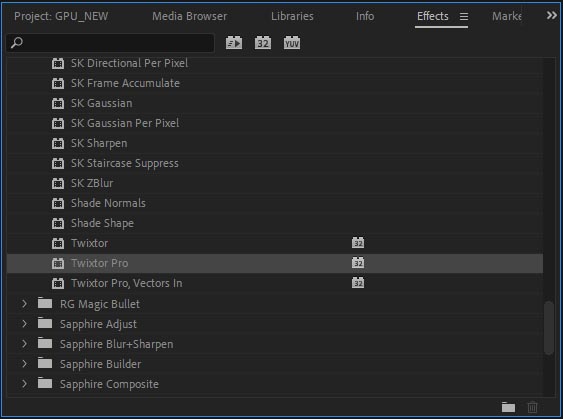563x419 pixels.
Task: Click the Shade Normals effect icon
Action: click(x=58, y=203)
